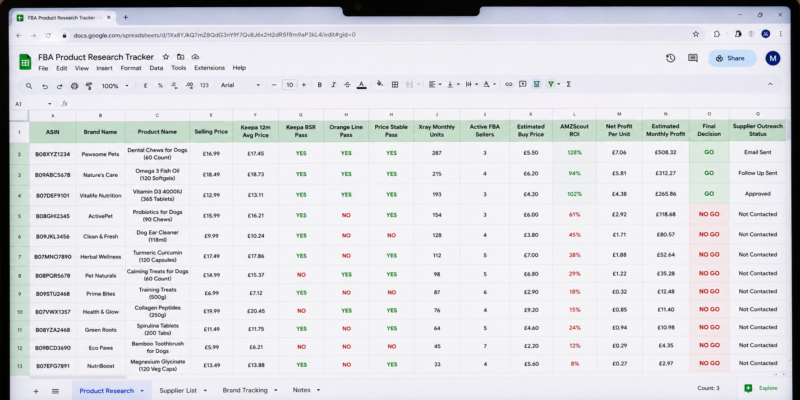Insert a link

tap(509, 85)
